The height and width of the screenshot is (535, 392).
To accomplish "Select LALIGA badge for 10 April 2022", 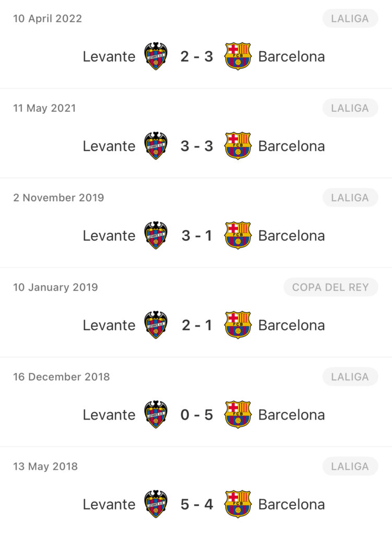I will pos(350,18).
